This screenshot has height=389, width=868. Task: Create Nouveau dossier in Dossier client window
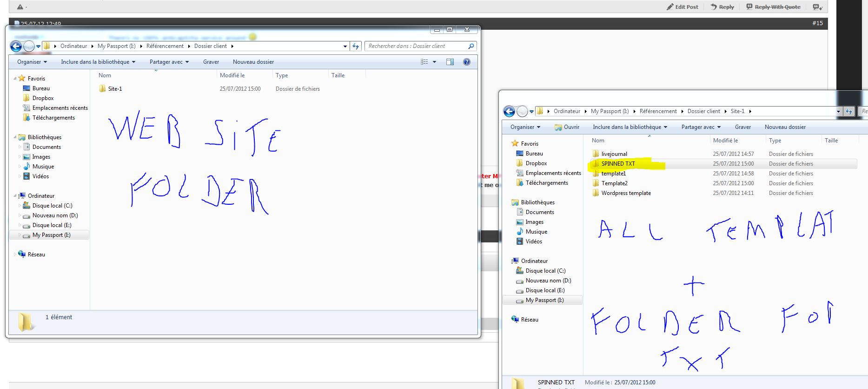coord(253,62)
